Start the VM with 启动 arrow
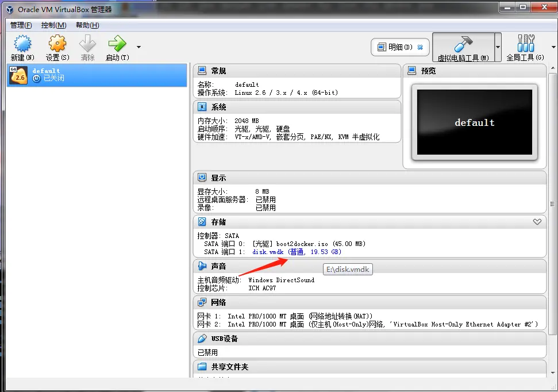The width and height of the screenshot is (558, 392). (117, 44)
